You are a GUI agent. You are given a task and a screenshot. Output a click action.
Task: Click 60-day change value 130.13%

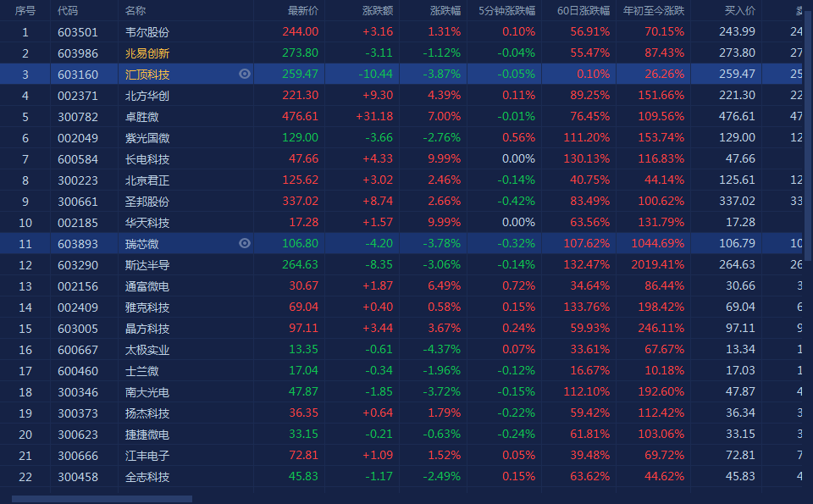click(x=586, y=158)
